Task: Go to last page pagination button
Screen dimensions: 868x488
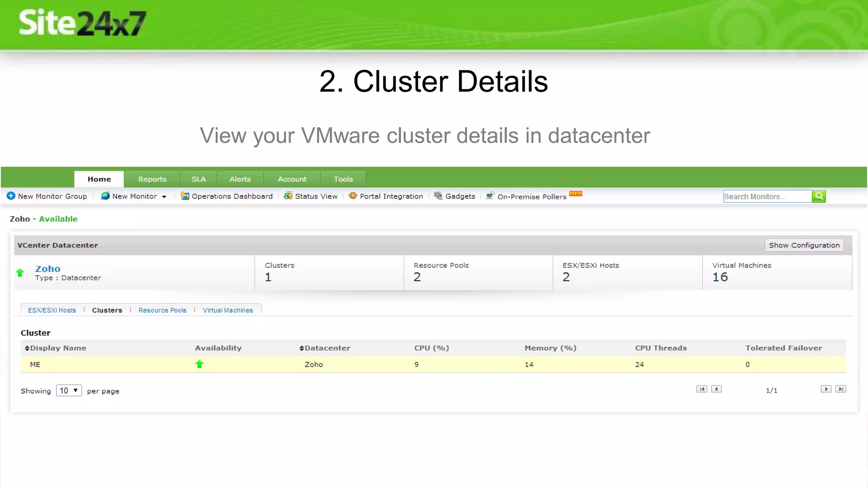Action: 841,389
